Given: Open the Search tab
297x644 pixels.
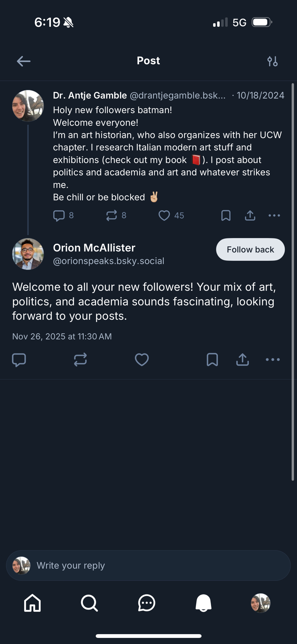Looking at the screenshot, I should point(89,603).
